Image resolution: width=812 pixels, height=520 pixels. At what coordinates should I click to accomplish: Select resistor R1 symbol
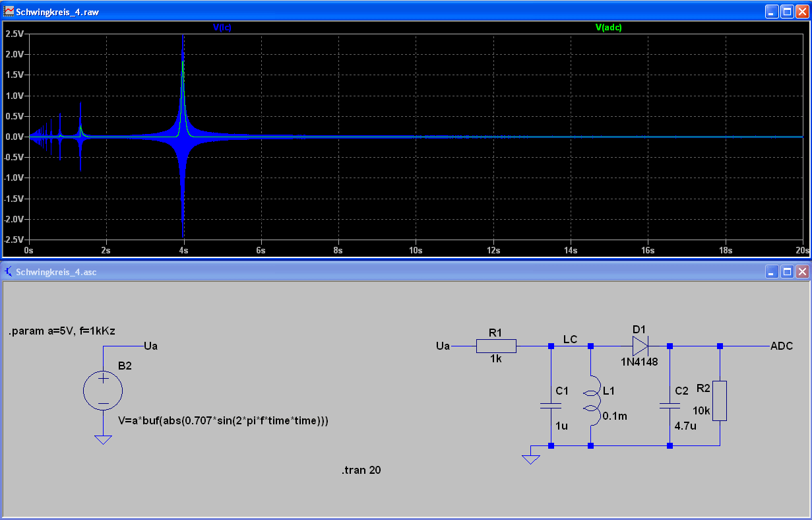[x=496, y=346]
